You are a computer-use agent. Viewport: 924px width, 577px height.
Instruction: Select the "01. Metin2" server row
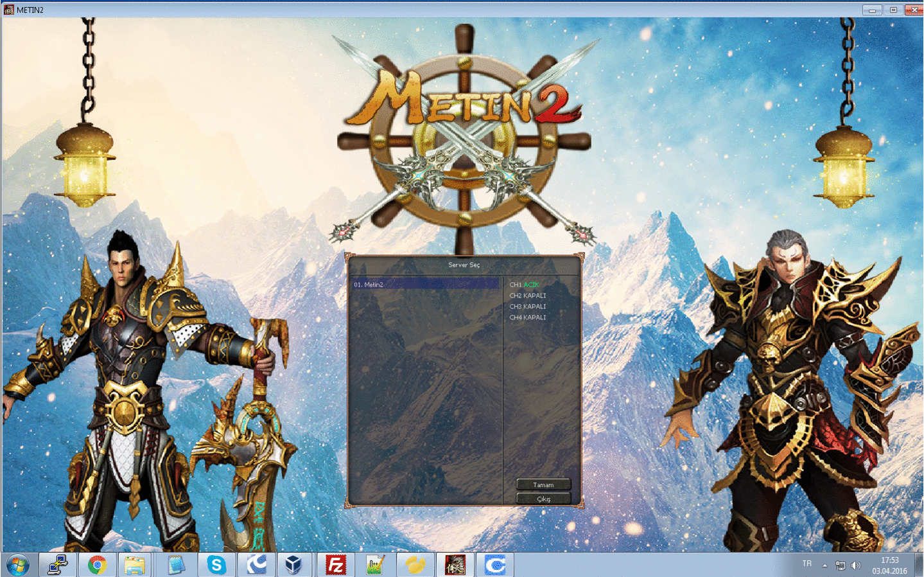click(x=425, y=284)
